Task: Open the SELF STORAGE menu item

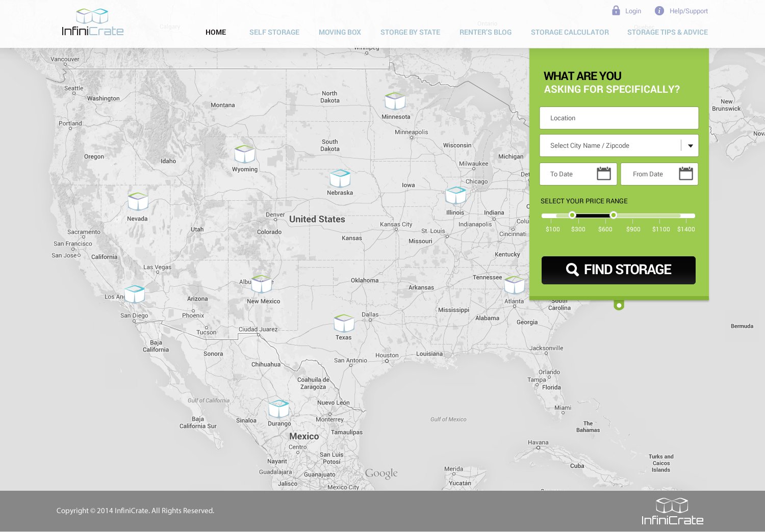Action: pyautogui.click(x=274, y=32)
